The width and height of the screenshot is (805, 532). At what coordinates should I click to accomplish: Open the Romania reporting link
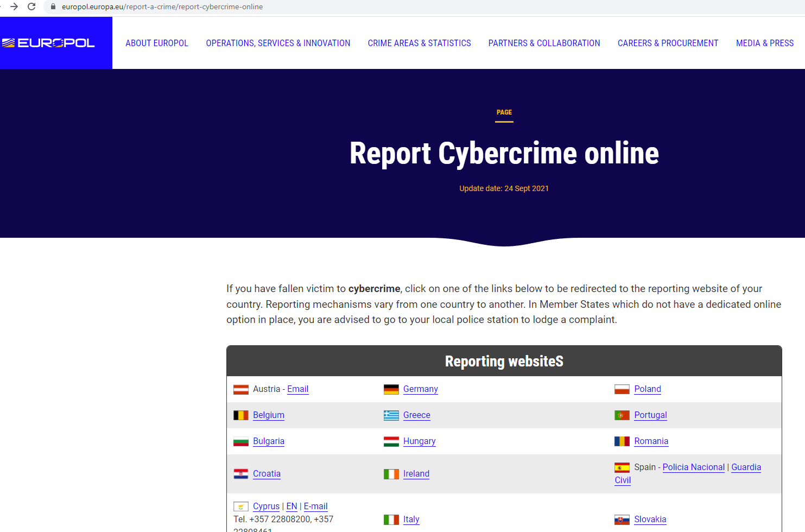pyautogui.click(x=651, y=441)
